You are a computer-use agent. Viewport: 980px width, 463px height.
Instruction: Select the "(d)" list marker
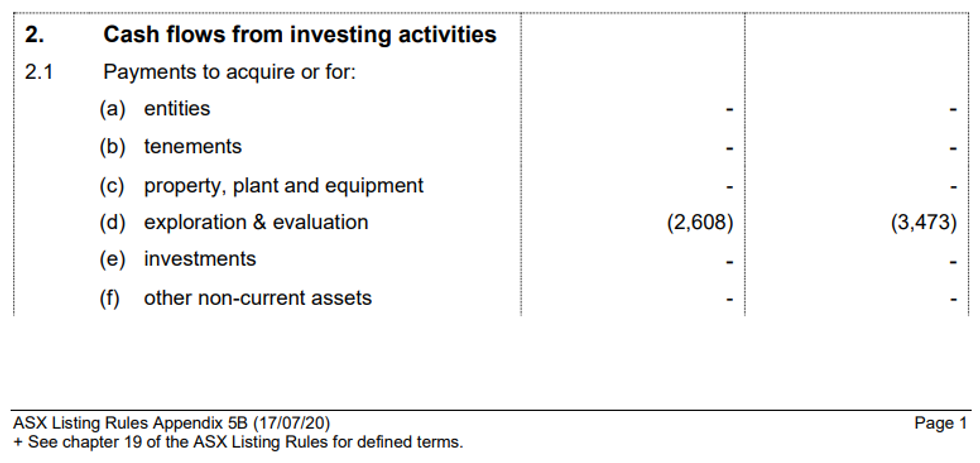[x=112, y=222]
